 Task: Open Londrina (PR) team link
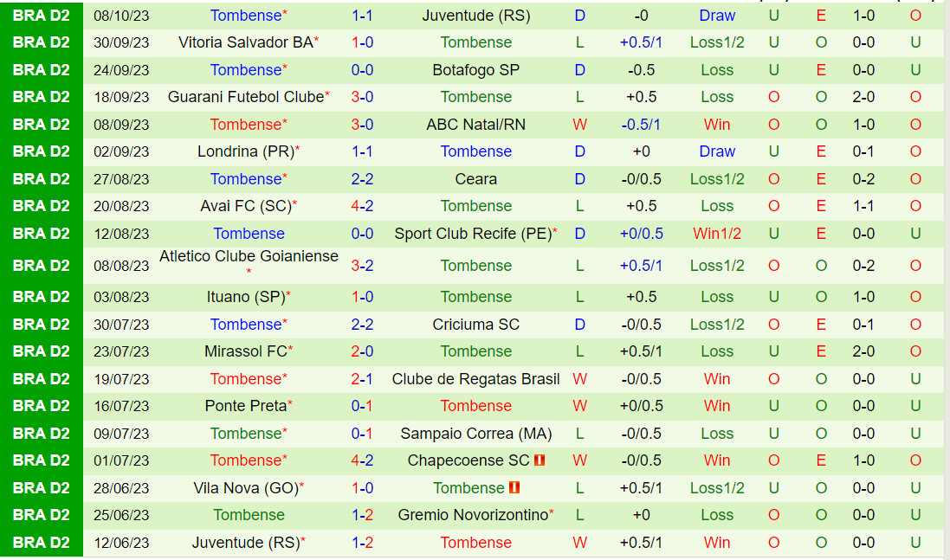tap(245, 151)
